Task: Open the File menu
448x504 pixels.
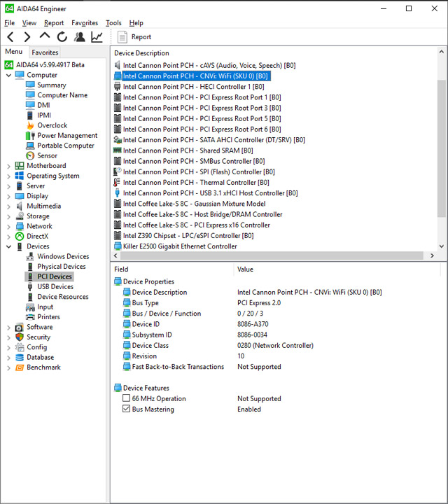Action: pyautogui.click(x=9, y=23)
